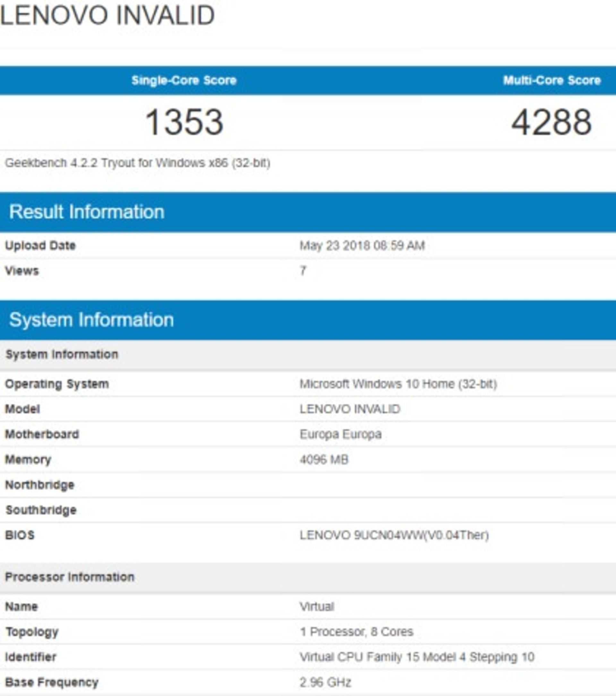Click the Single-Core Score header
The height and width of the screenshot is (696, 616).
tap(184, 80)
